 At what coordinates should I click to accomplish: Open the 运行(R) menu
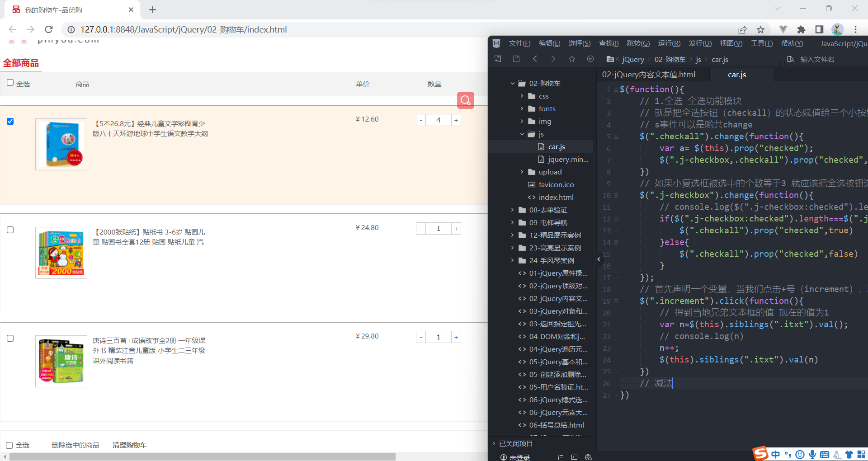669,43
